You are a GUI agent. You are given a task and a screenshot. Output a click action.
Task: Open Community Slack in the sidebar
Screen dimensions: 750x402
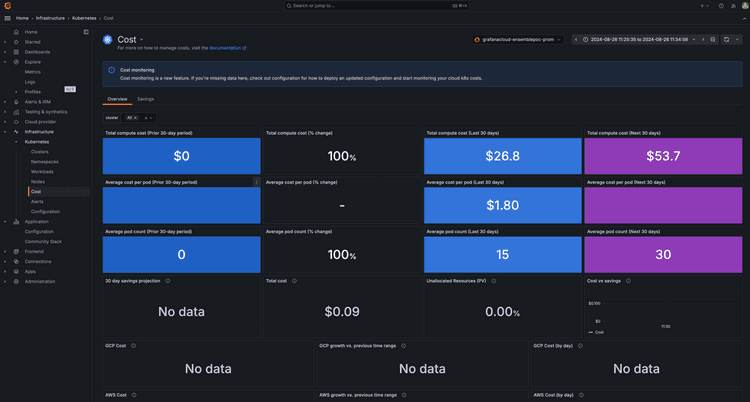tap(43, 242)
